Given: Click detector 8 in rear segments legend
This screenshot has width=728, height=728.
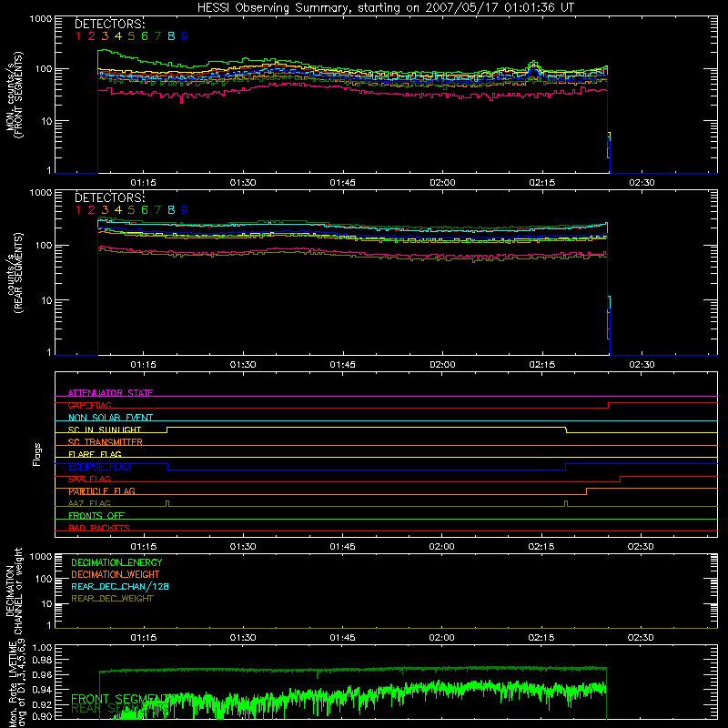Looking at the screenshot, I should coord(171,210).
